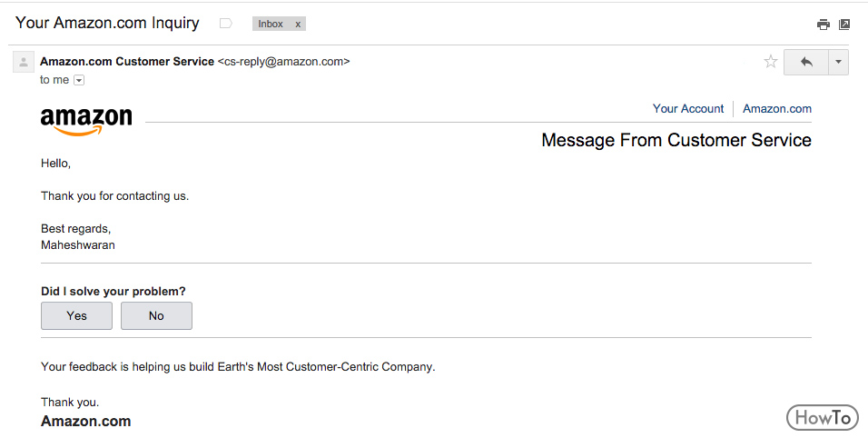This screenshot has height=438, width=868.
Task: Click the HowTo watermark badge
Action: (x=822, y=417)
